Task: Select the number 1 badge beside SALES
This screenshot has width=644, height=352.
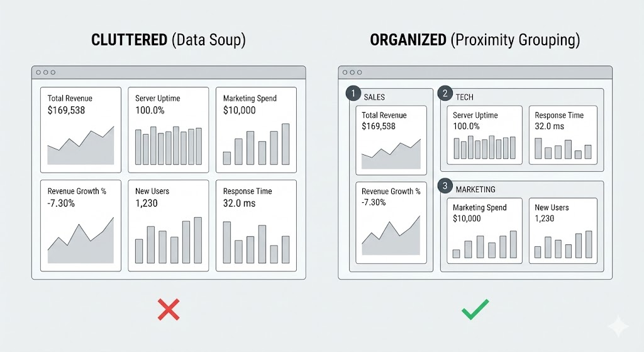Action: pos(353,94)
